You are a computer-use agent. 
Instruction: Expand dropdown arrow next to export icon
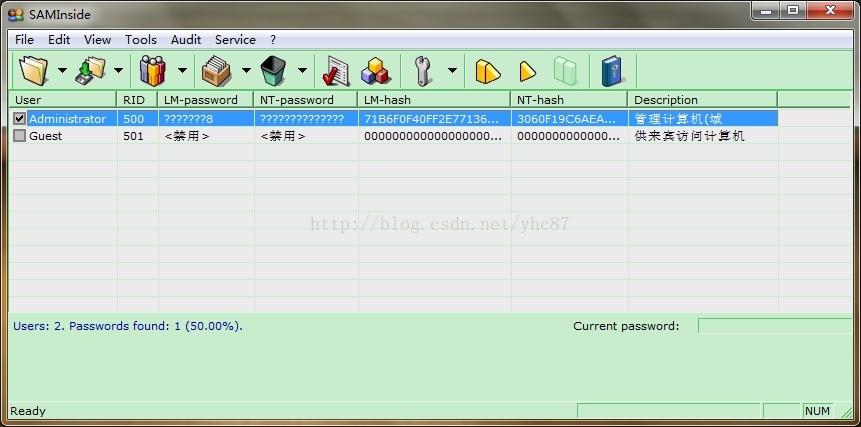pyautogui.click(x=118, y=70)
